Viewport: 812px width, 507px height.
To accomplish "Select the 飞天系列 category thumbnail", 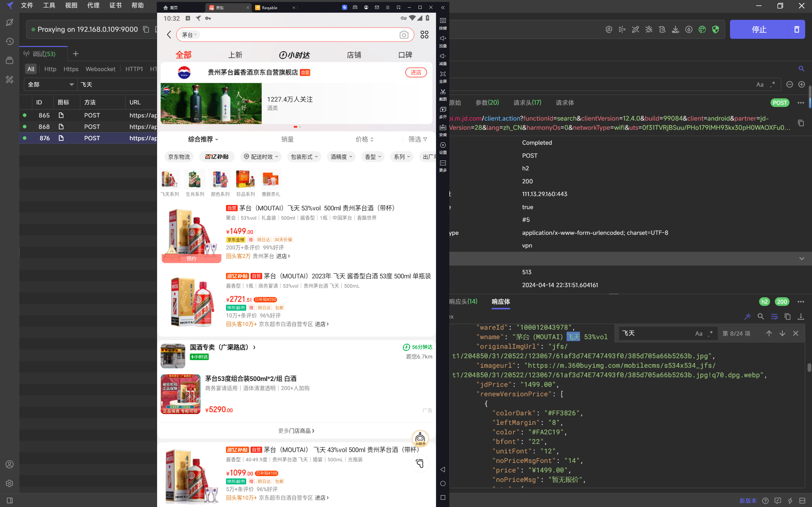I will 170,183.
